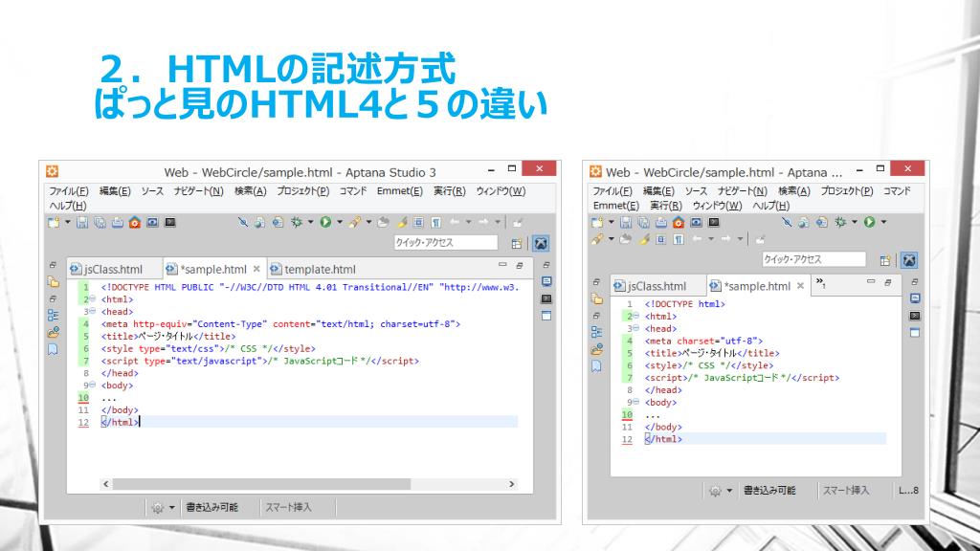The height and width of the screenshot is (551, 980).
Task: Toggle Skip All Breakpoints in right window
Action: coord(787,222)
